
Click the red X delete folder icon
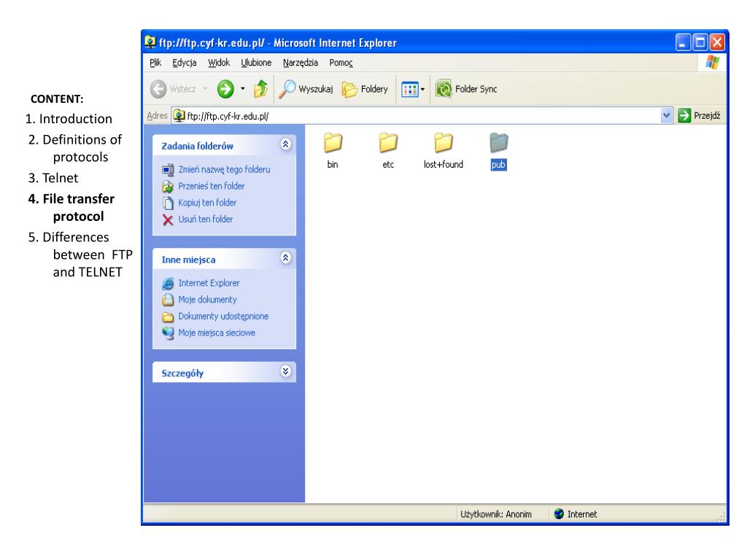[168, 219]
